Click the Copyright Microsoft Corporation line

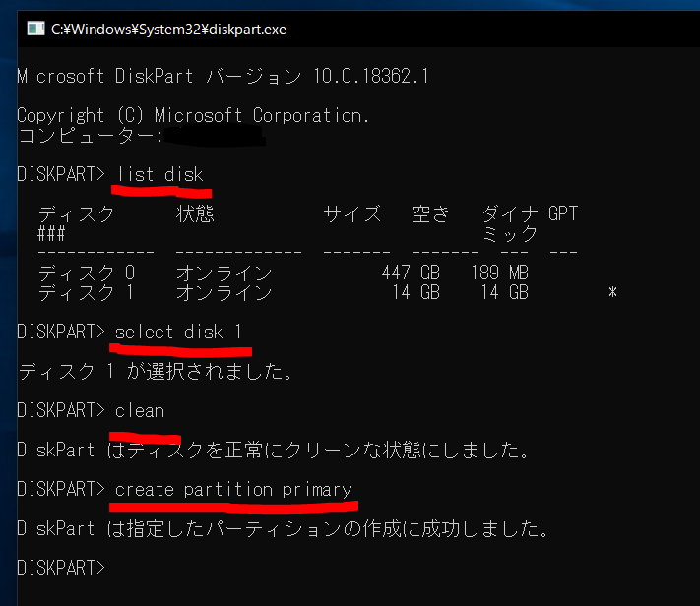pyautogui.click(x=194, y=115)
